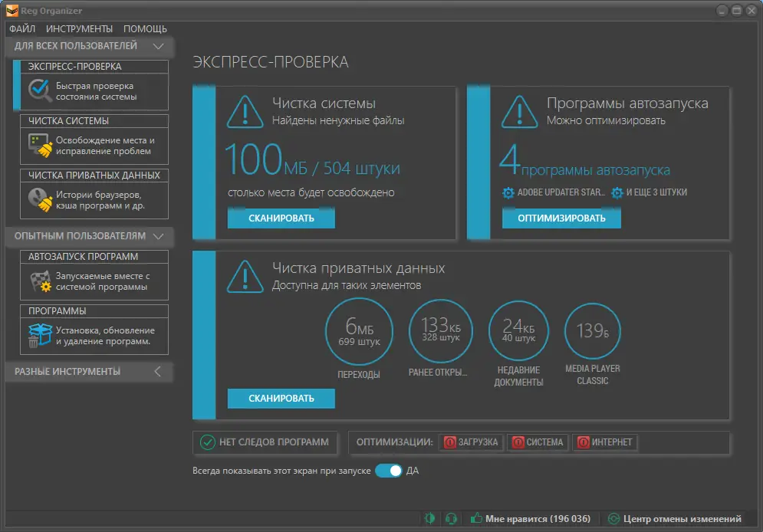Expand the РАЗНЫЕ ИНСТРУМЕНТЫ section
This screenshot has height=532, width=763.
[x=158, y=371]
